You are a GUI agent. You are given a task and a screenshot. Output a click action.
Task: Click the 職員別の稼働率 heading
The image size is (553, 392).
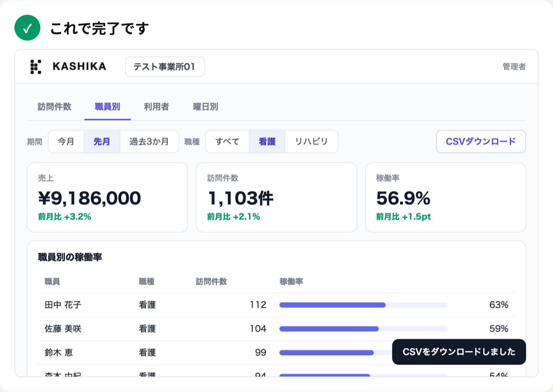(x=70, y=257)
